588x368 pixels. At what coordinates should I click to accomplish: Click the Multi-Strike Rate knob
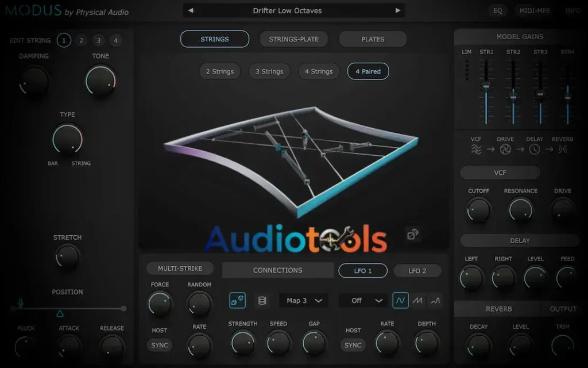[199, 345]
